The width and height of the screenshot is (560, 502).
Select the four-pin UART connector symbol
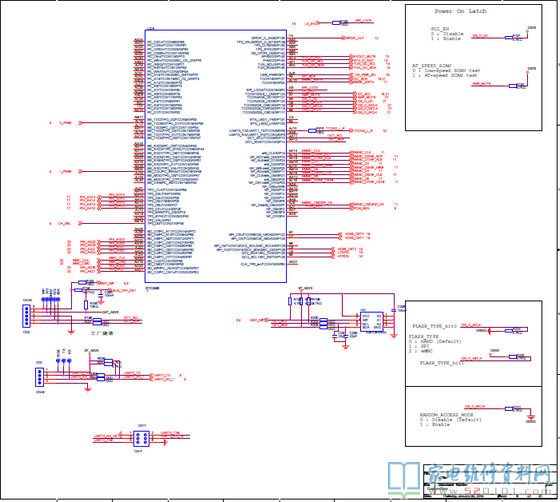(40, 377)
